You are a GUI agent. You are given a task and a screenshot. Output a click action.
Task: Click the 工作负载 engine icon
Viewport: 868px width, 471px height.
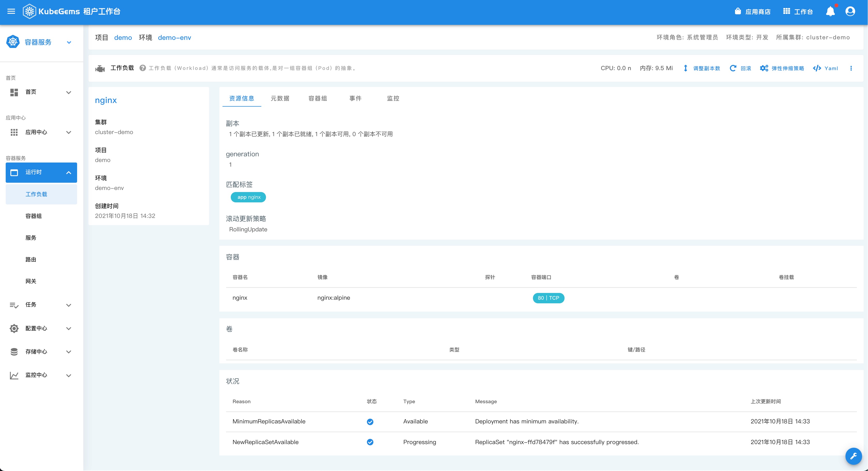coord(100,68)
